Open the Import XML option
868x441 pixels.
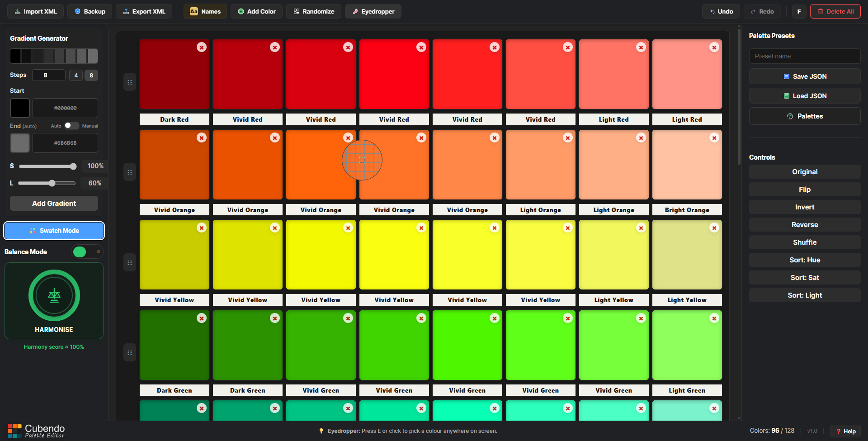[x=36, y=11]
